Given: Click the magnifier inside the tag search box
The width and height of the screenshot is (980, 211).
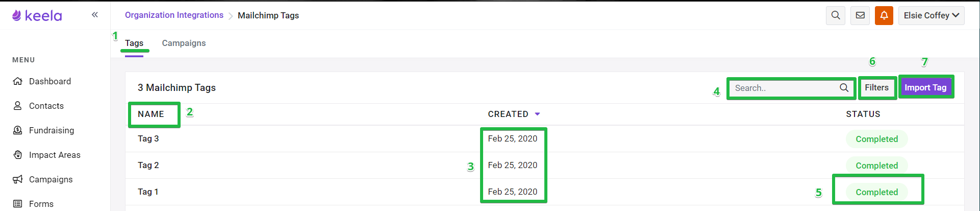Looking at the screenshot, I should coord(844,88).
